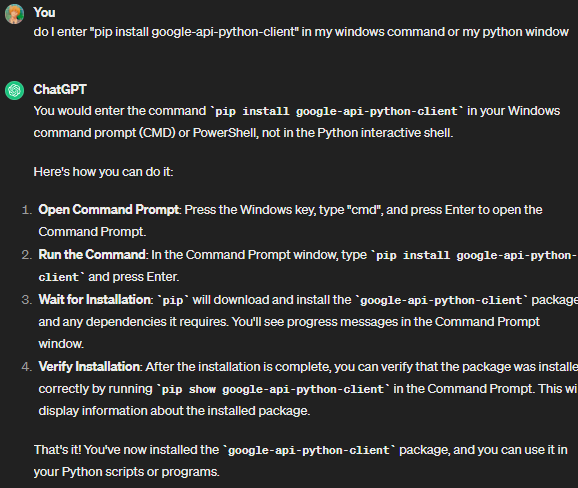Click the pip show google-api-python-client code
The height and width of the screenshot is (488, 578).
pos(273,389)
